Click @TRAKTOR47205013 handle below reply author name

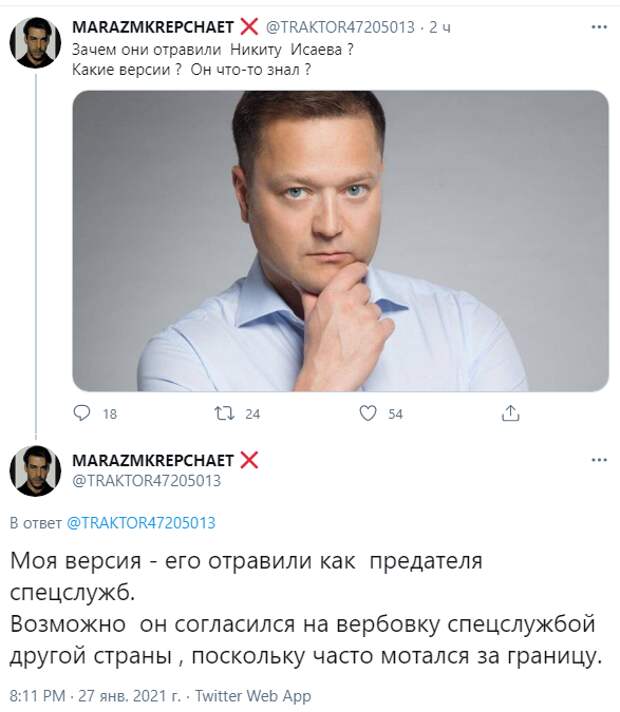click(146, 480)
